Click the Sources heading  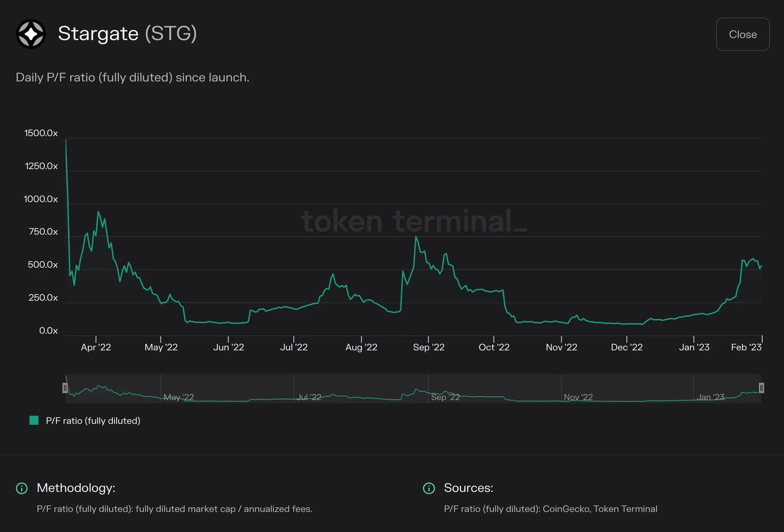[x=468, y=488]
